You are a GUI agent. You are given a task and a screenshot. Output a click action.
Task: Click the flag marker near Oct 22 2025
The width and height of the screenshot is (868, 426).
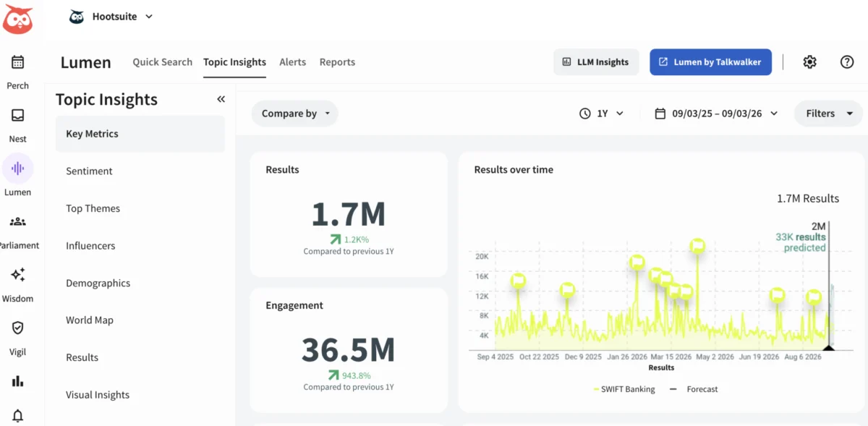click(568, 290)
